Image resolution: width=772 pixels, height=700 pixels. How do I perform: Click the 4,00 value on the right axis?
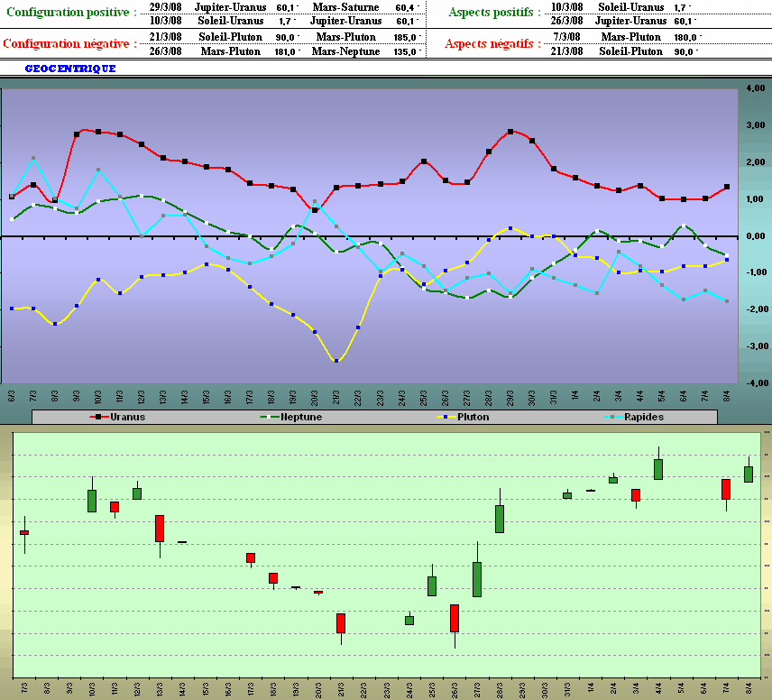click(x=756, y=88)
